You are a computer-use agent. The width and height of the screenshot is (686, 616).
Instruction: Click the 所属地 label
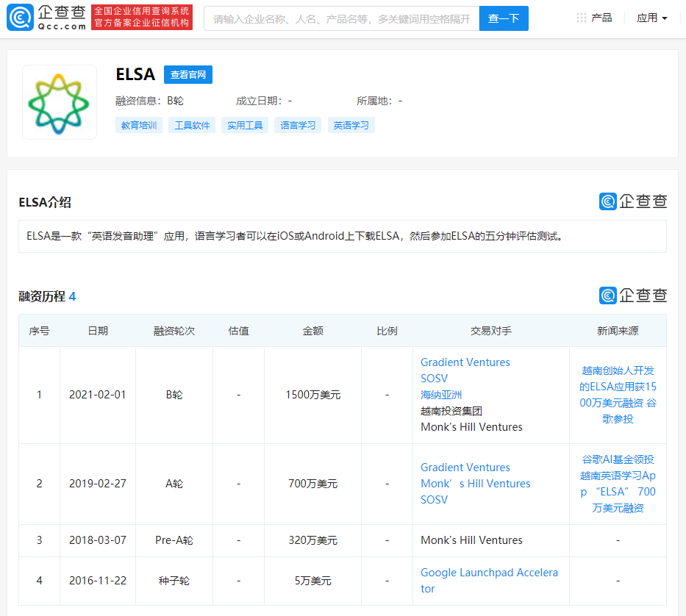379,101
